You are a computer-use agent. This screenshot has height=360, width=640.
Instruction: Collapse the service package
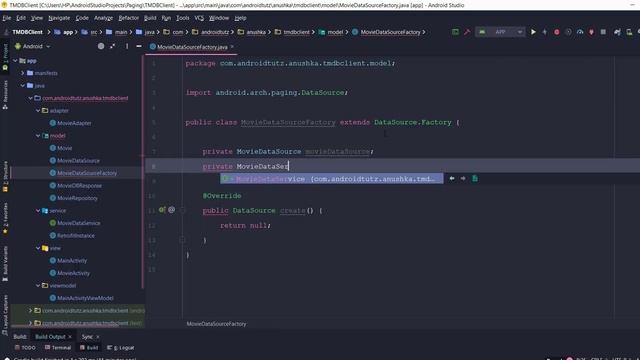[38, 211]
